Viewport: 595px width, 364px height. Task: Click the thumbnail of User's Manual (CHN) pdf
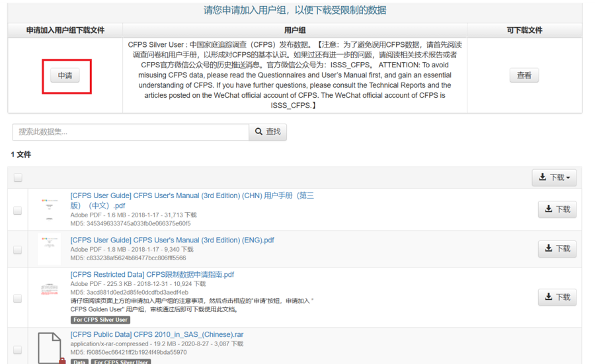click(x=50, y=209)
